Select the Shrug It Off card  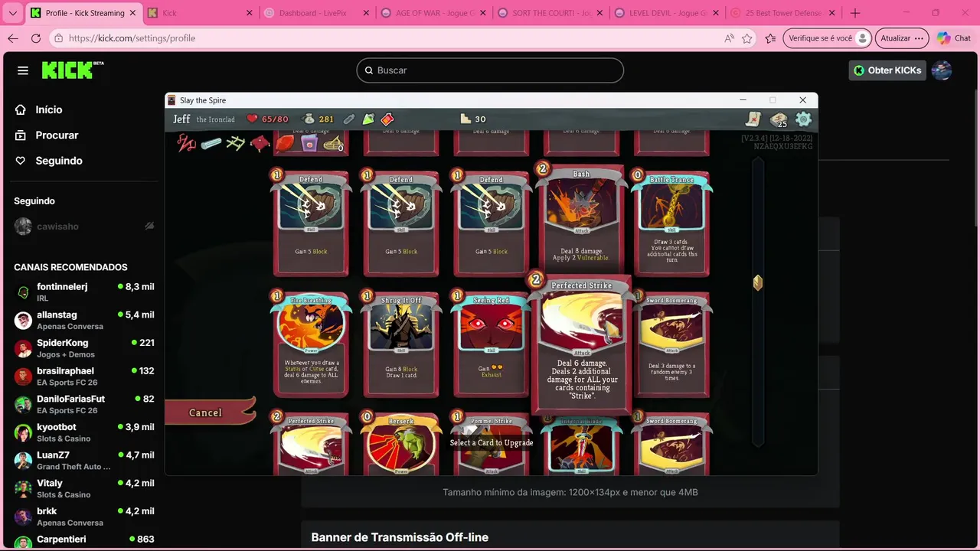[x=401, y=344]
